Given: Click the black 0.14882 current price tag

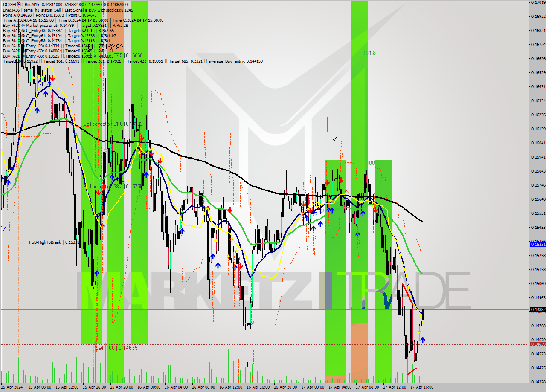Looking at the screenshot, I should click(x=537, y=310).
